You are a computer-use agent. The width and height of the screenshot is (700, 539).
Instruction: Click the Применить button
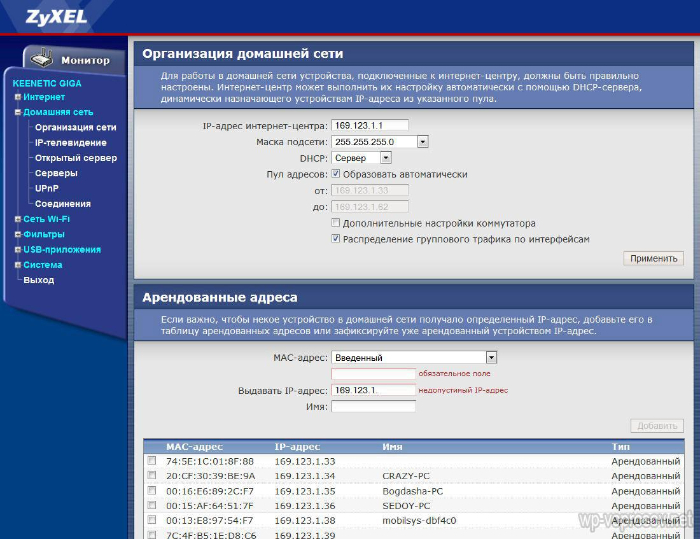[653, 259]
